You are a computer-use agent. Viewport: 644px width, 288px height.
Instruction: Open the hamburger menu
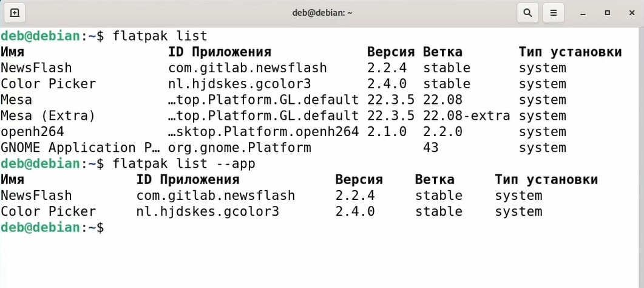[x=554, y=13]
